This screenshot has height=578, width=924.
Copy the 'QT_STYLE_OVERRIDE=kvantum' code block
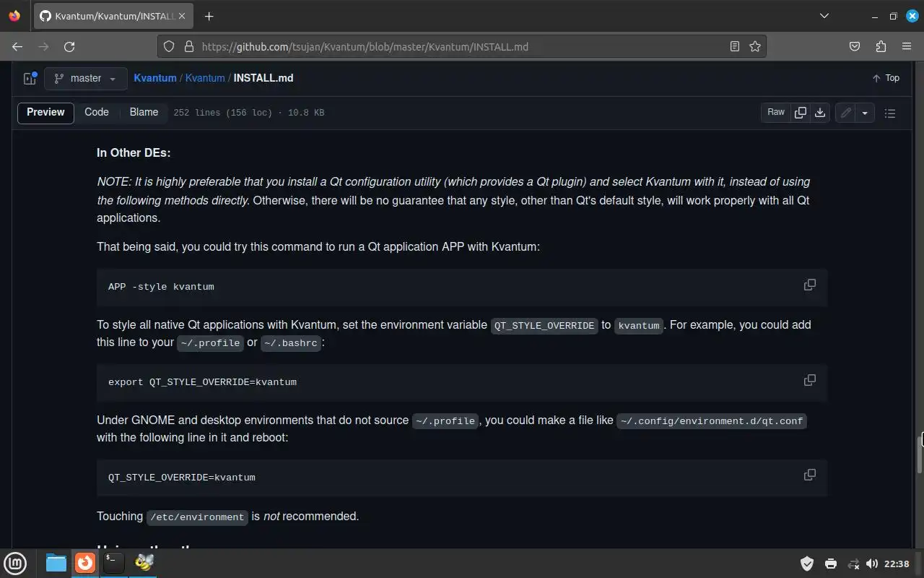tap(810, 475)
